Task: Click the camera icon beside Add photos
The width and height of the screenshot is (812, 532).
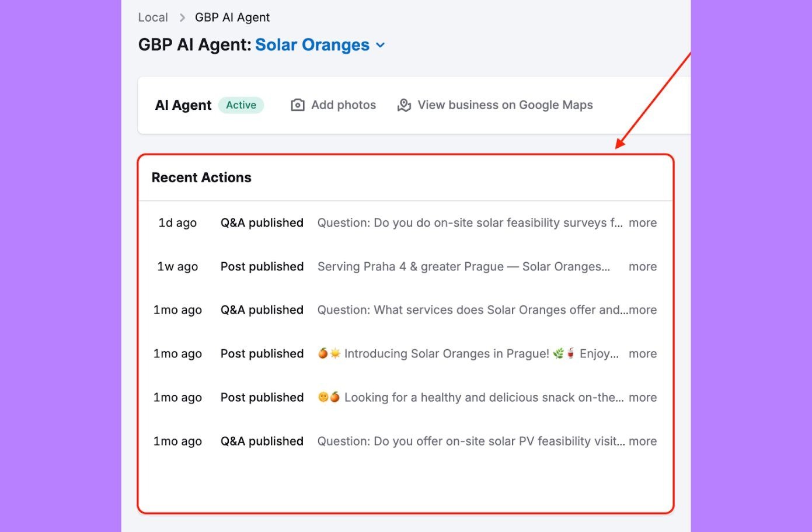Action: [298, 105]
